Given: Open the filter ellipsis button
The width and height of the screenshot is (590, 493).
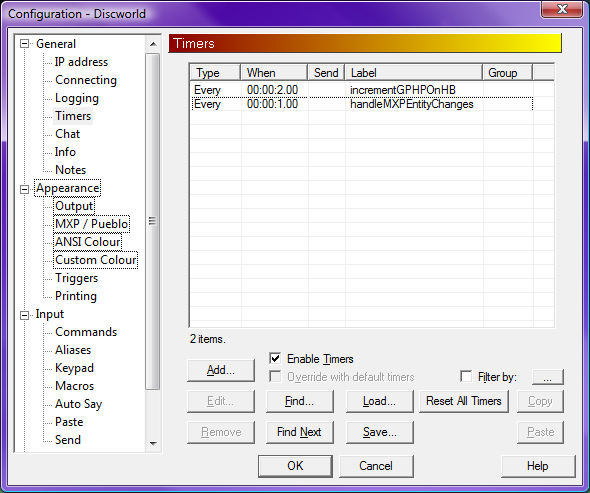Looking at the screenshot, I should (x=547, y=377).
